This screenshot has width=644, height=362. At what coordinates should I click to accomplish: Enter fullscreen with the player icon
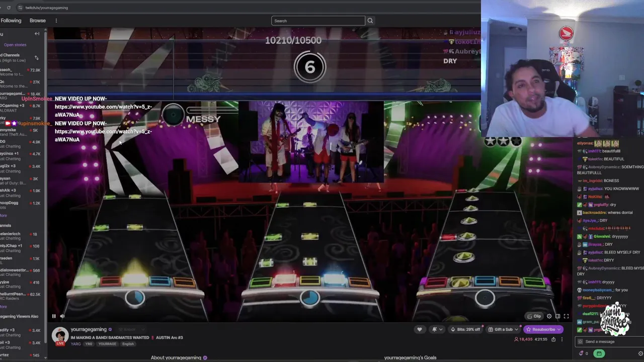click(566, 316)
